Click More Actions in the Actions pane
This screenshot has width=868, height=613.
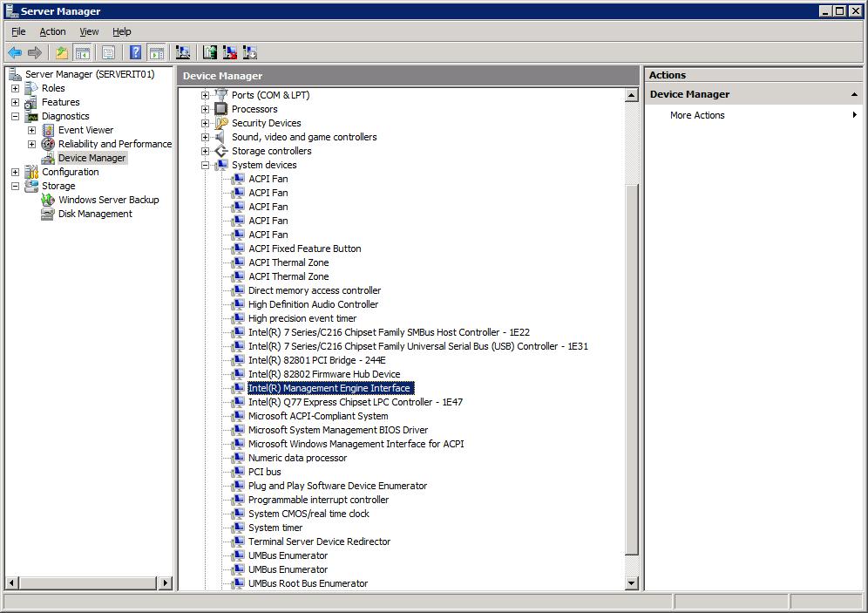[x=697, y=115]
